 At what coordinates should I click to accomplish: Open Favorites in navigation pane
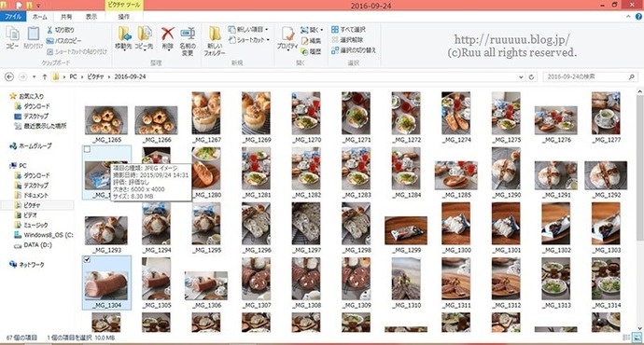(x=27, y=96)
